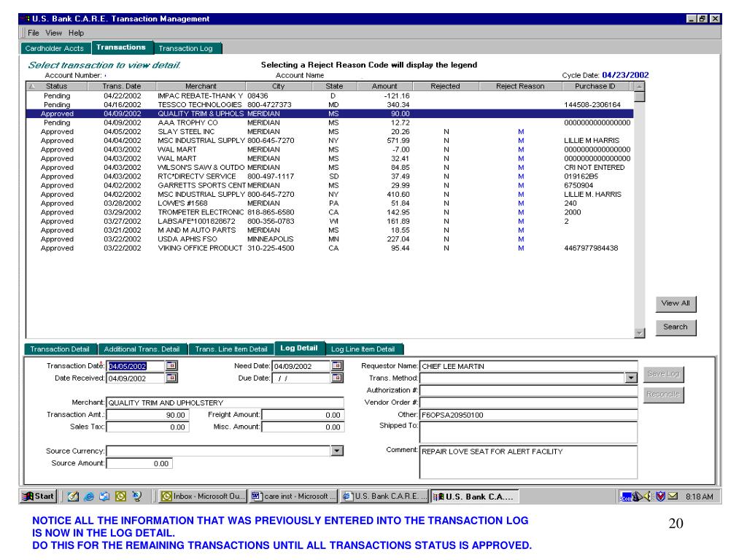Click transaction list scrollbar up arrow

click(x=640, y=86)
